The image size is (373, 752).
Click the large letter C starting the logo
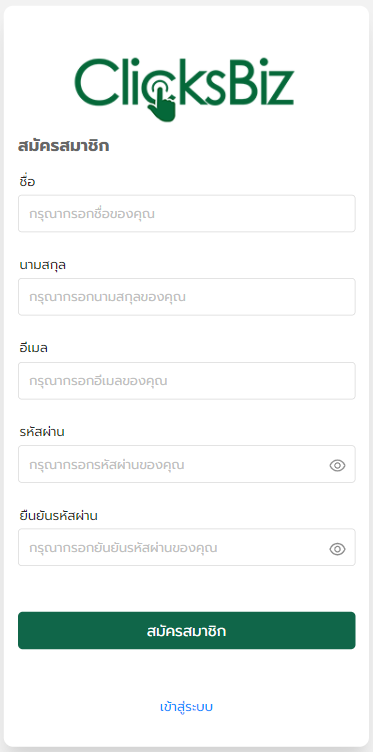(x=96, y=82)
